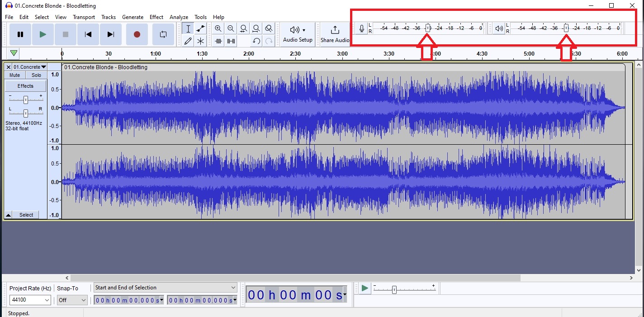Trim audio outside selection icon
The height and width of the screenshot is (317, 644).
(x=218, y=41)
